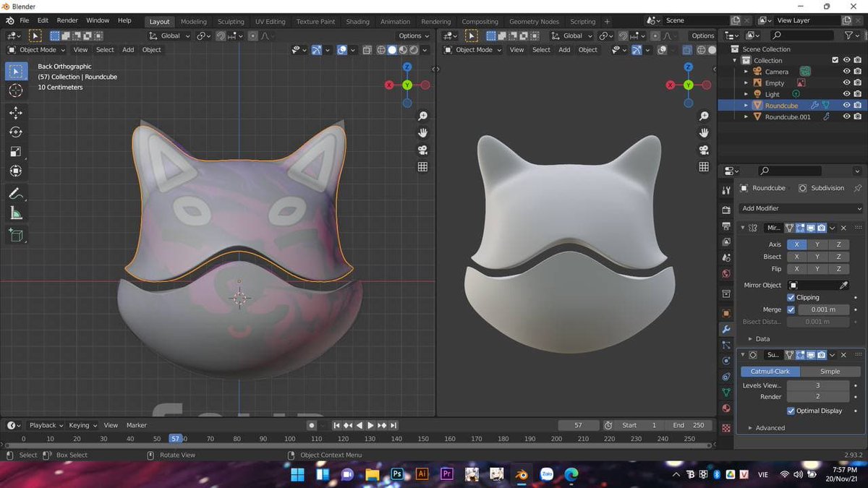Open the timeline Playback dropdown
The image size is (868, 488).
click(x=46, y=425)
